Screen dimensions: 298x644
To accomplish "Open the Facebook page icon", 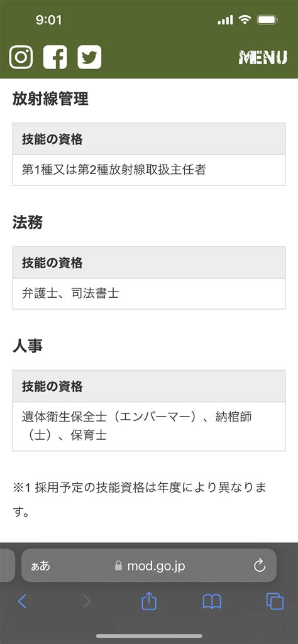I will pos(55,57).
